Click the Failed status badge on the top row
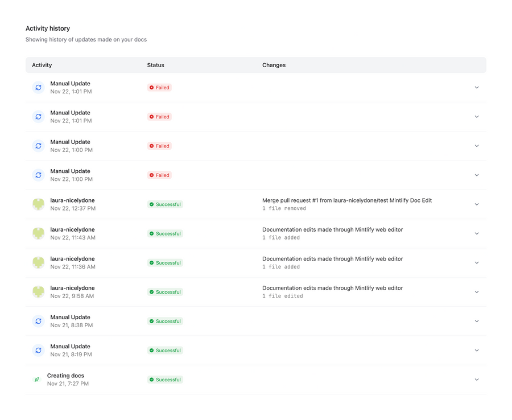 pos(159,88)
